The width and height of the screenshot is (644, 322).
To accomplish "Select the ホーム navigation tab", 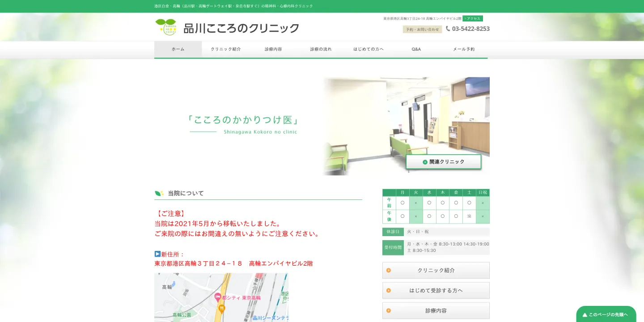I will click(178, 49).
